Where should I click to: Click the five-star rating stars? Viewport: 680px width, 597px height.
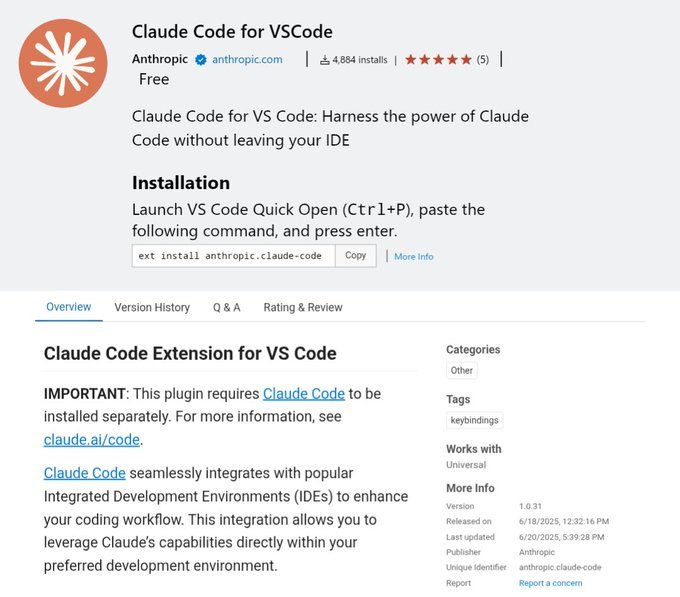tap(438, 59)
